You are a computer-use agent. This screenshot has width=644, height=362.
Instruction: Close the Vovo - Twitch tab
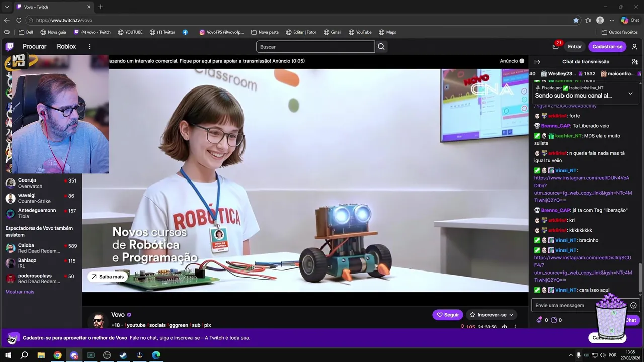pos(89,7)
